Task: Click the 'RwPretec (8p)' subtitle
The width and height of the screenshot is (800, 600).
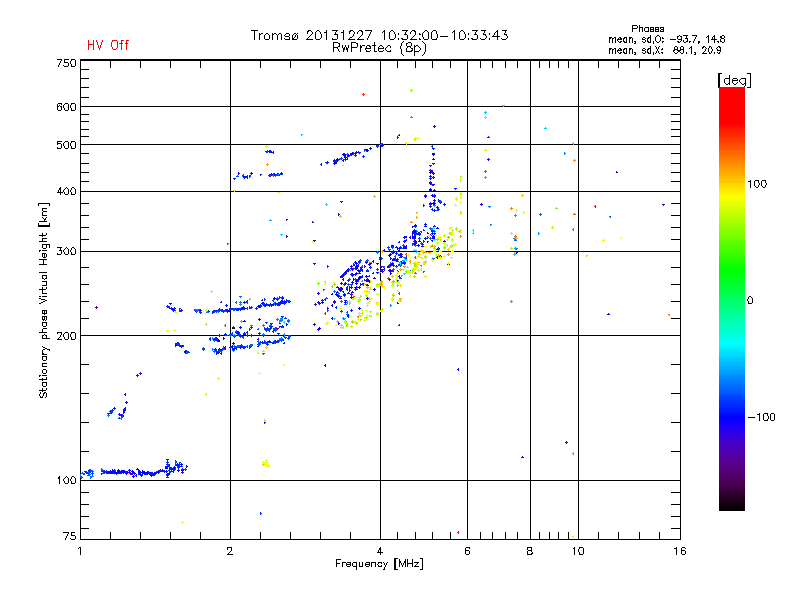Action: click(x=379, y=48)
